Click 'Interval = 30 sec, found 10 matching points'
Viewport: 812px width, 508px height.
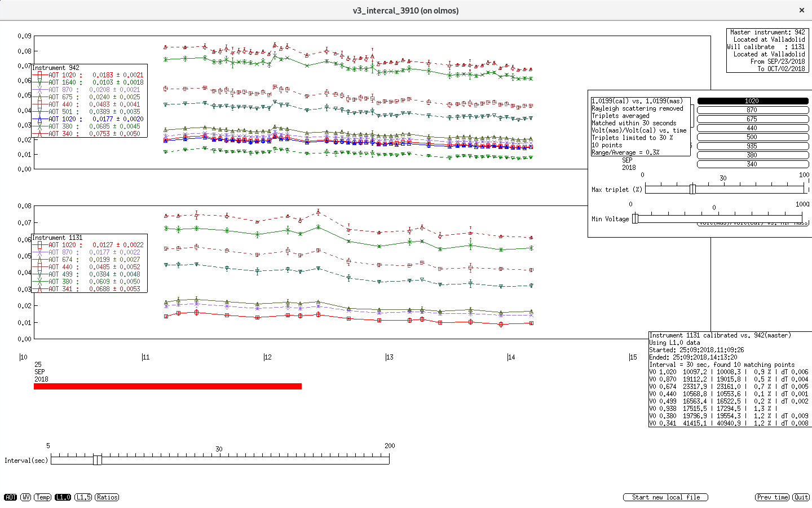pyautogui.click(x=722, y=365)
